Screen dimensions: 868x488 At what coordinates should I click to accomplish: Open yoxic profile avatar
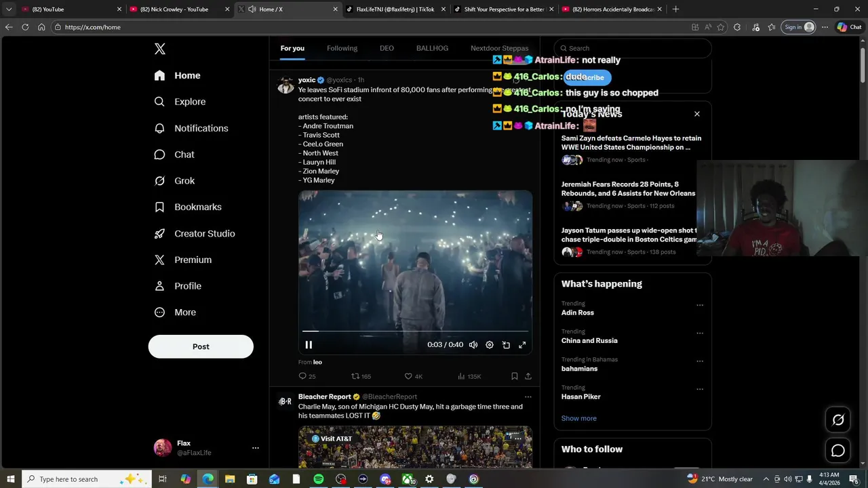pos(285,85)
